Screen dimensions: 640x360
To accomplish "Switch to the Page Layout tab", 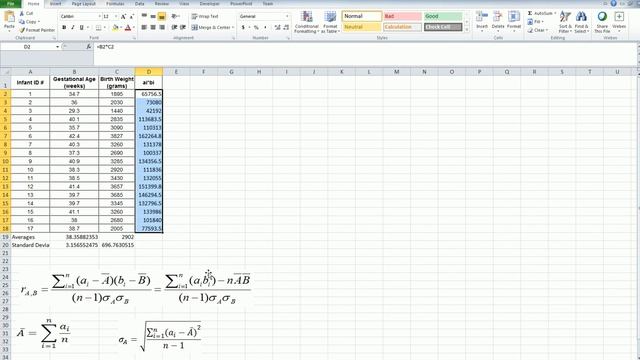I will click(83, 4).
